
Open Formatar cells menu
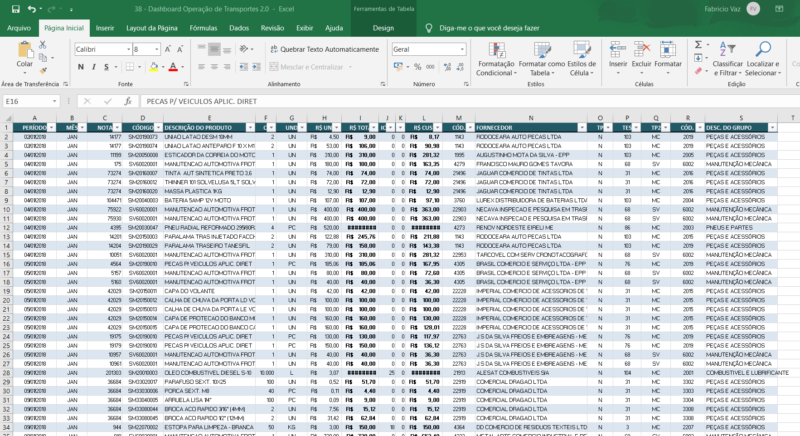click(668, 58)
